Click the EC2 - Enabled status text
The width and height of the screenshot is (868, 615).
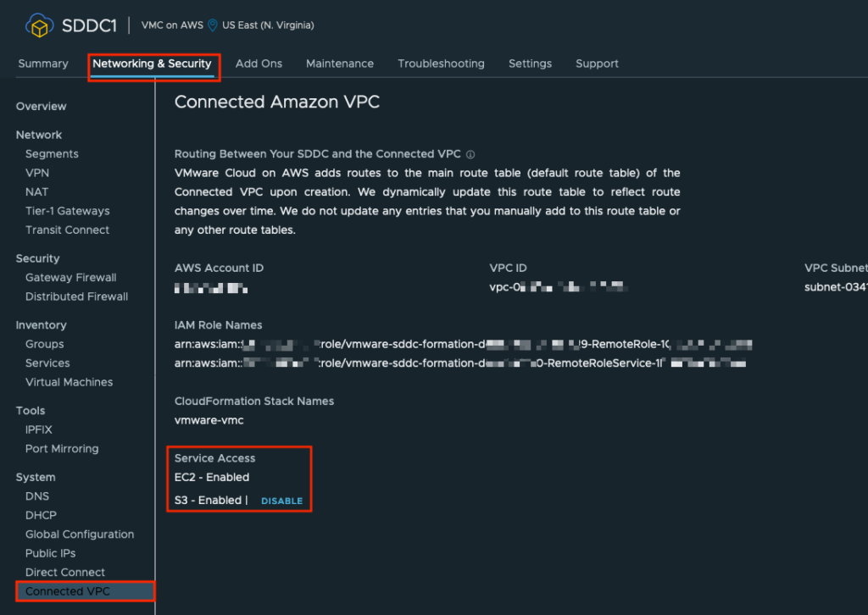pos(212,477)
